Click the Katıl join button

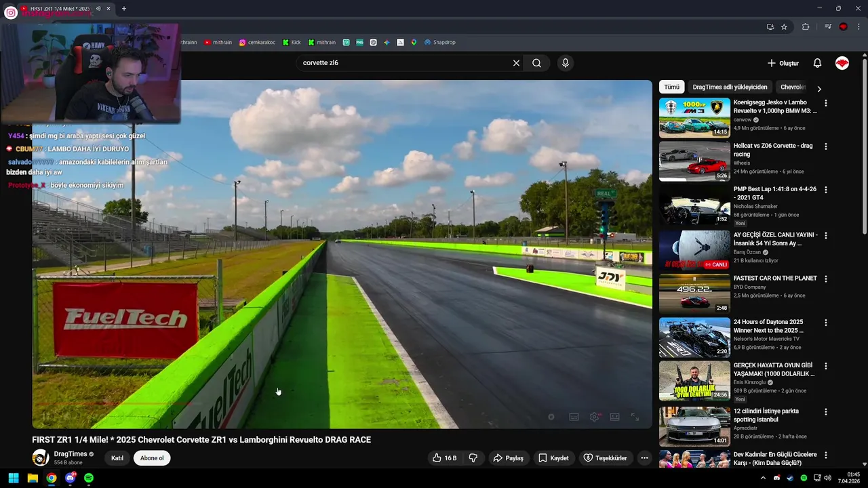coord(117,458)
